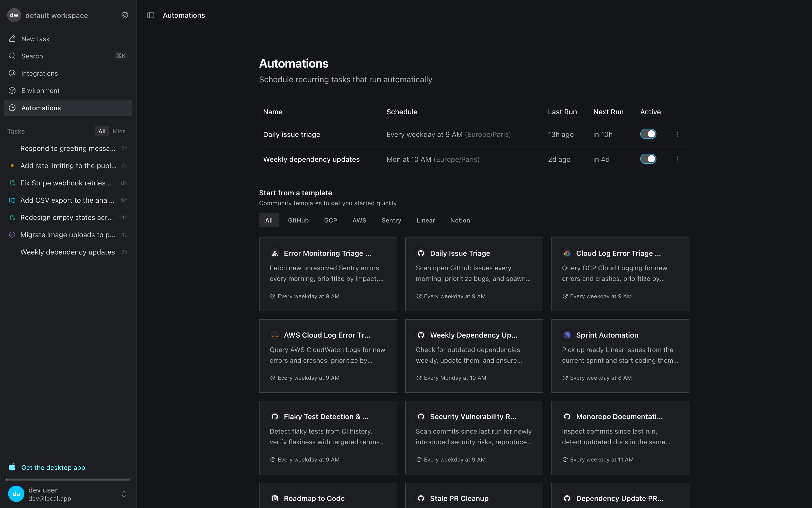This screenshot has width=812, height=508.
Task: Expand the dev user account switcher chevrons
Action: pyautogui.click(x=124, y=494)
